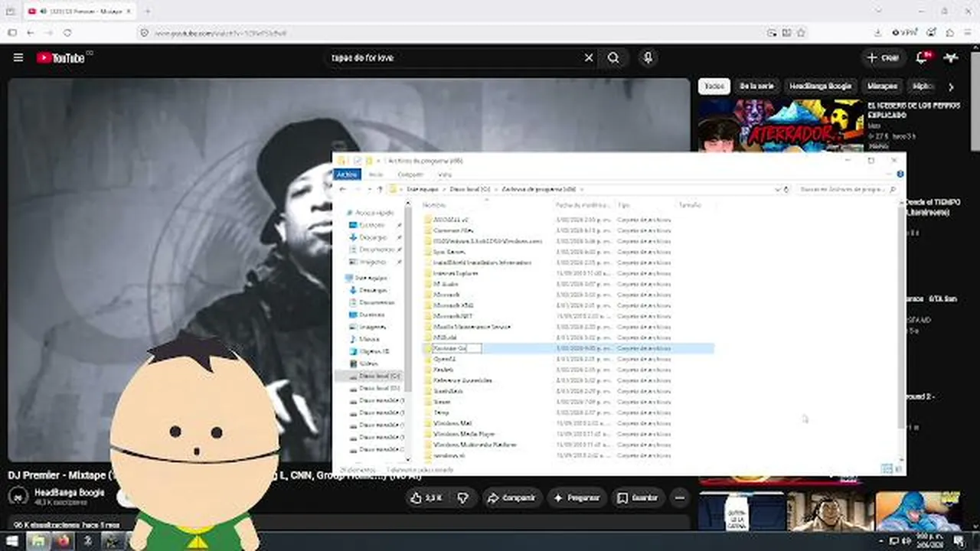Save the video with Guardar

639,497
